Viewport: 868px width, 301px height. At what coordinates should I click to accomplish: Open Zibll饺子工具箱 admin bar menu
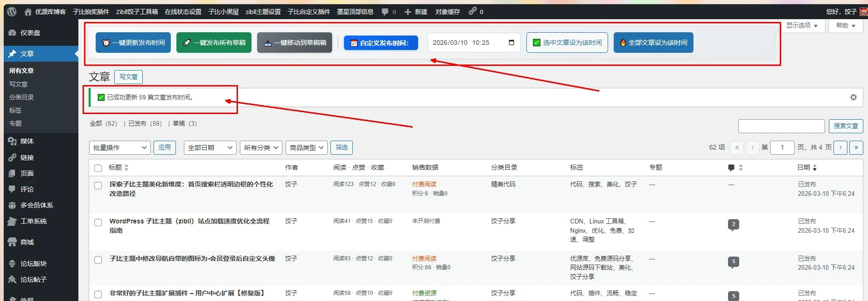[x=137, y=12]
